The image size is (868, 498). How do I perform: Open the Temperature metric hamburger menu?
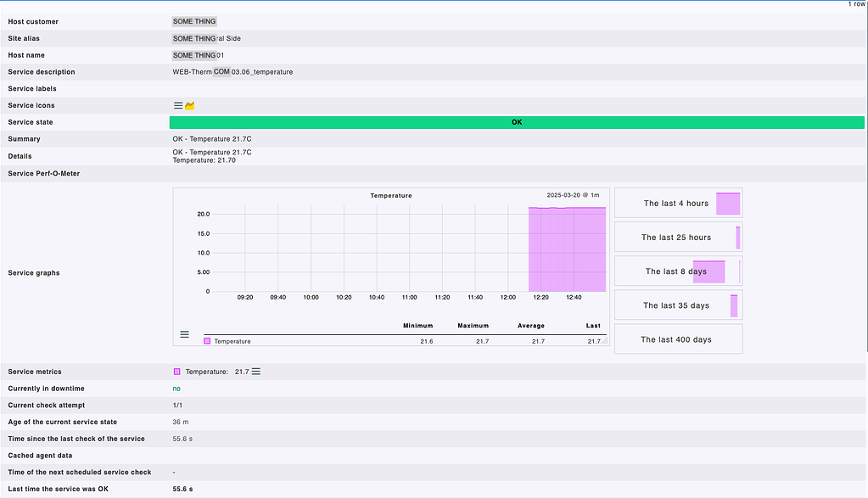pyautogui.click(x=255, y=372)
